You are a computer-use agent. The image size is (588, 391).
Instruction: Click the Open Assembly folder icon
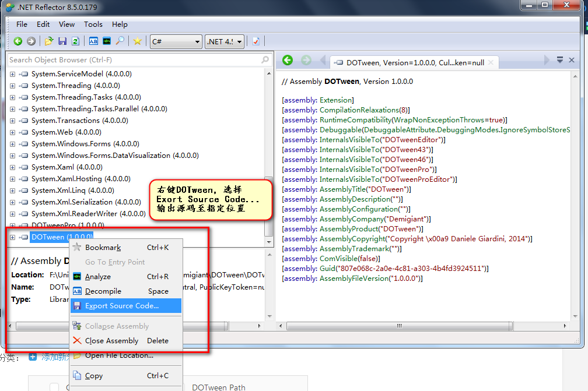(49, 41)
